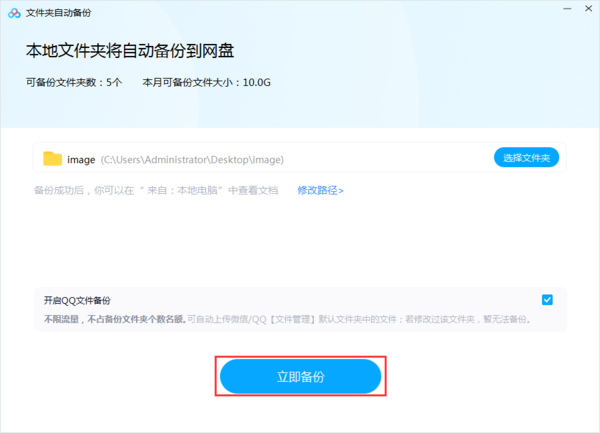The image size is (600, 433).
Task: Click the image folder name
Action: pyautogui.click(x=80, y=159)
